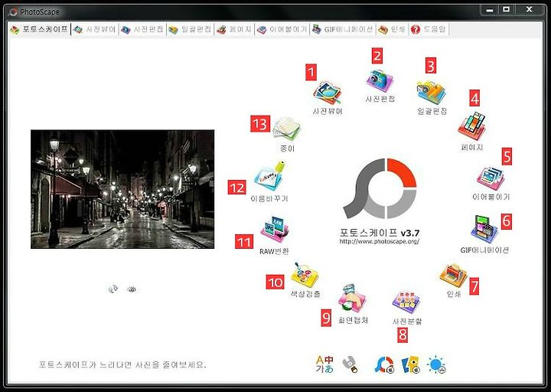Visit the http://www.photoscape.org/ link
551x392 pixels.
(379, 241)
